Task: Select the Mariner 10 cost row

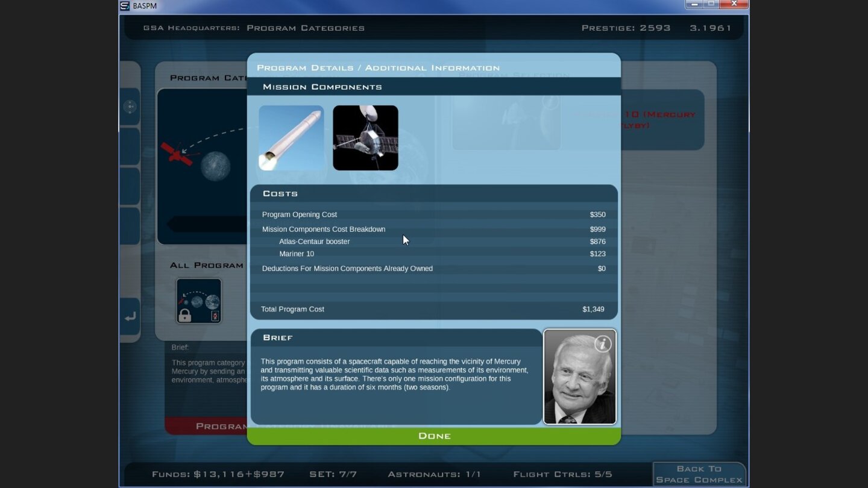Action: click(x=297, y=254)
